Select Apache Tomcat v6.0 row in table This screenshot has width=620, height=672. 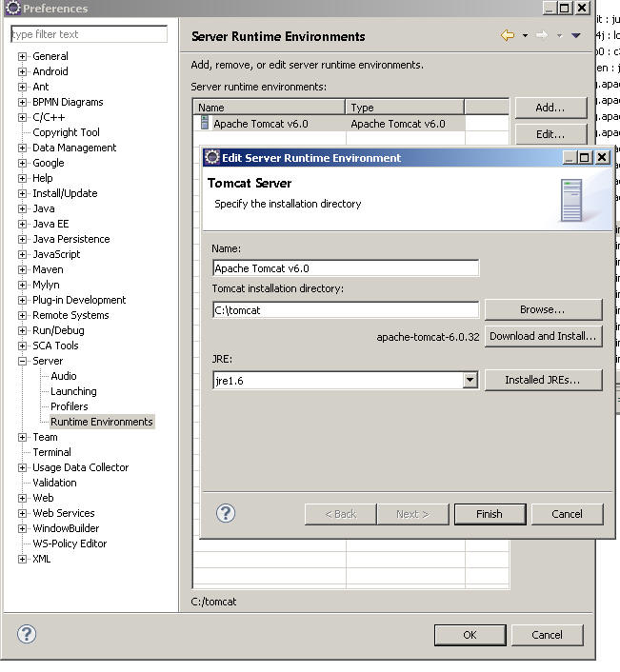tap(329, 124)
